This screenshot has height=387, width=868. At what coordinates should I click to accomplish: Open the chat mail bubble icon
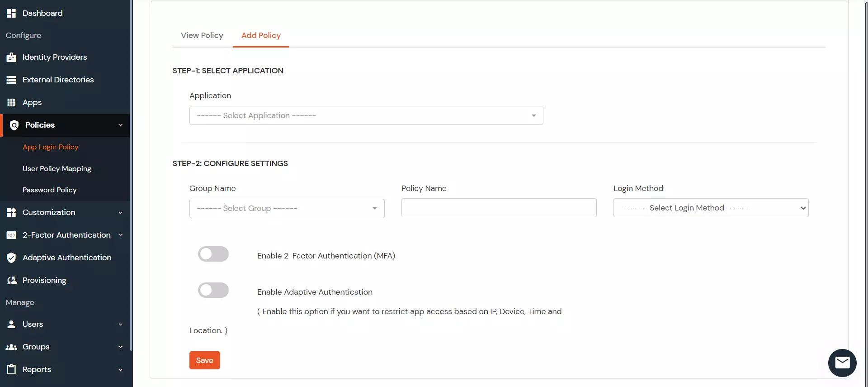[x=842, y=363]
